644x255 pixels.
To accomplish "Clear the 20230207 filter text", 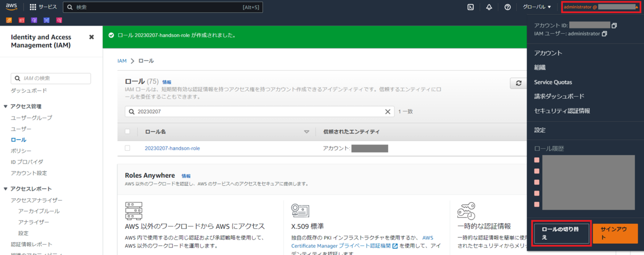I will pyautogui.click(x=389, y=111).
